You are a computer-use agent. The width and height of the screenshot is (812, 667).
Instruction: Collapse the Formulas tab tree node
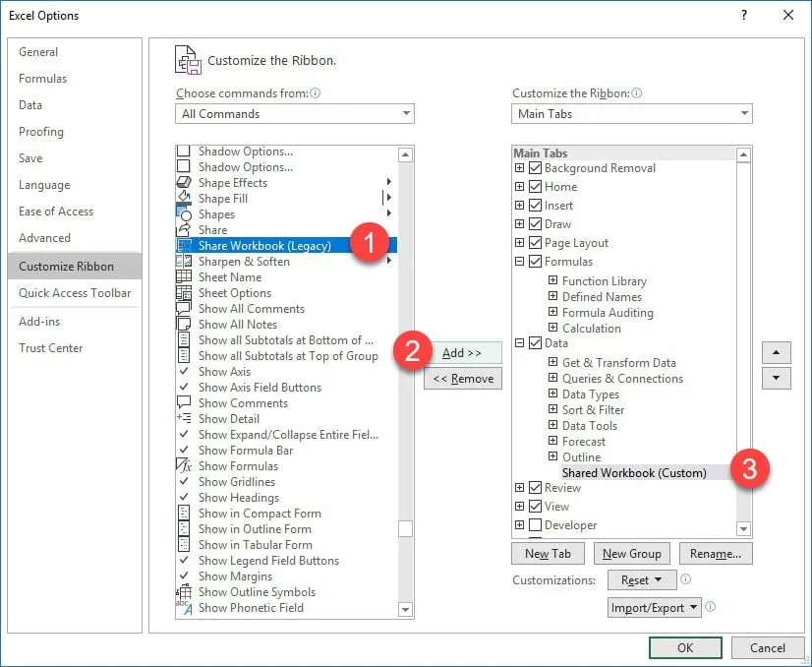(x=520, y=262)
